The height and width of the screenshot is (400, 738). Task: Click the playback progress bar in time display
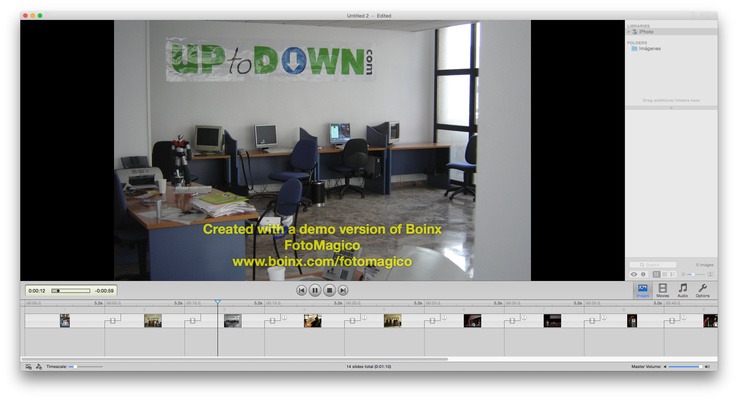pos(71,291)
